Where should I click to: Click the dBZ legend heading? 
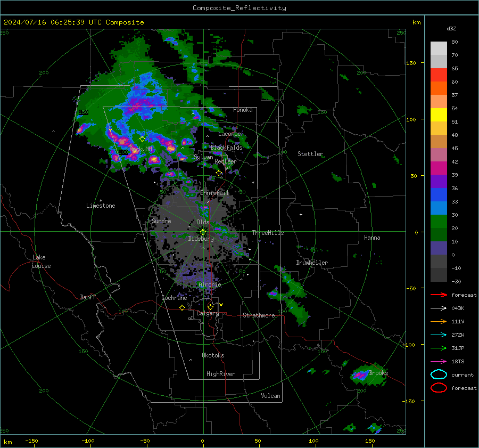tap(451, 28)
